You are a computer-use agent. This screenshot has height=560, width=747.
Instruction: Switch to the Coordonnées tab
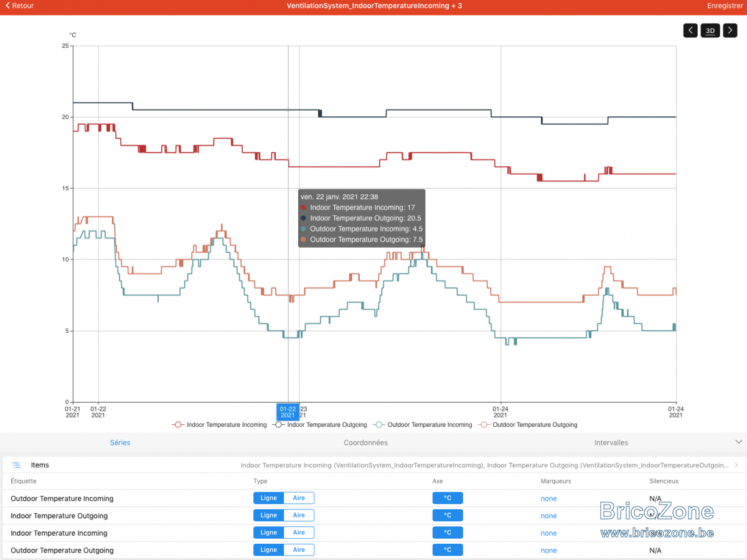click(366, 442)
